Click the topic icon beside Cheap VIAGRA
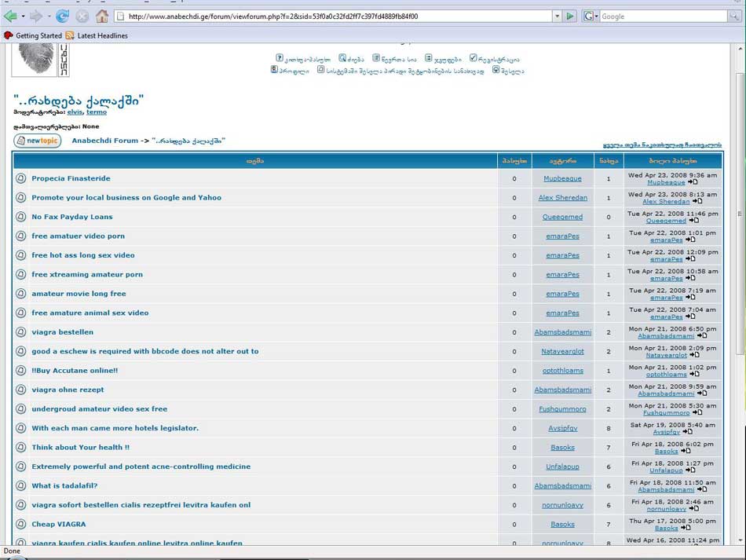Viewport: 746px width, 560px height. click(21, 524)
